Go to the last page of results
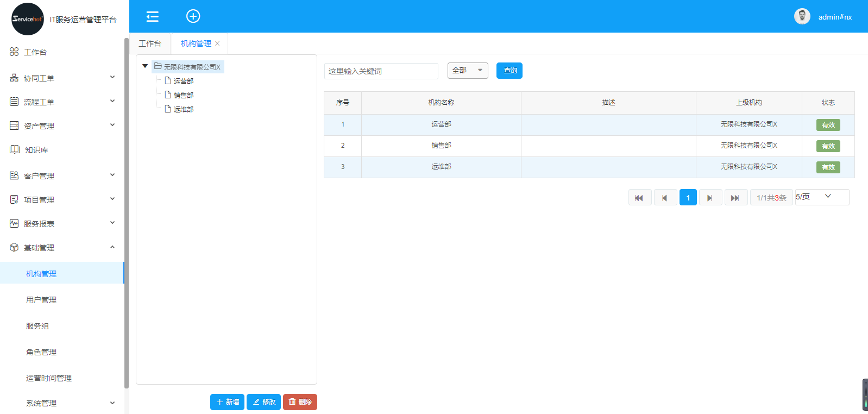The image size is (868, 414). pos(735,198)
